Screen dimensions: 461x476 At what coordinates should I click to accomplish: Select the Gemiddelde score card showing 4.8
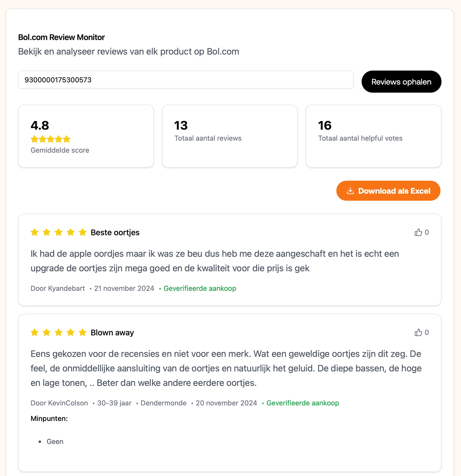pyautogui.click(x=86, y=136)
